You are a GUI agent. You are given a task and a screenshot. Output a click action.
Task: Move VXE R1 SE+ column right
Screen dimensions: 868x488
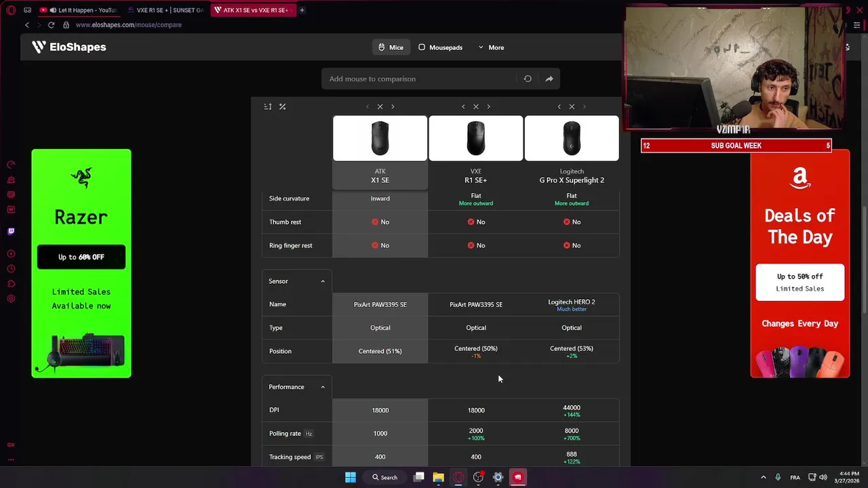pos(488,106)
